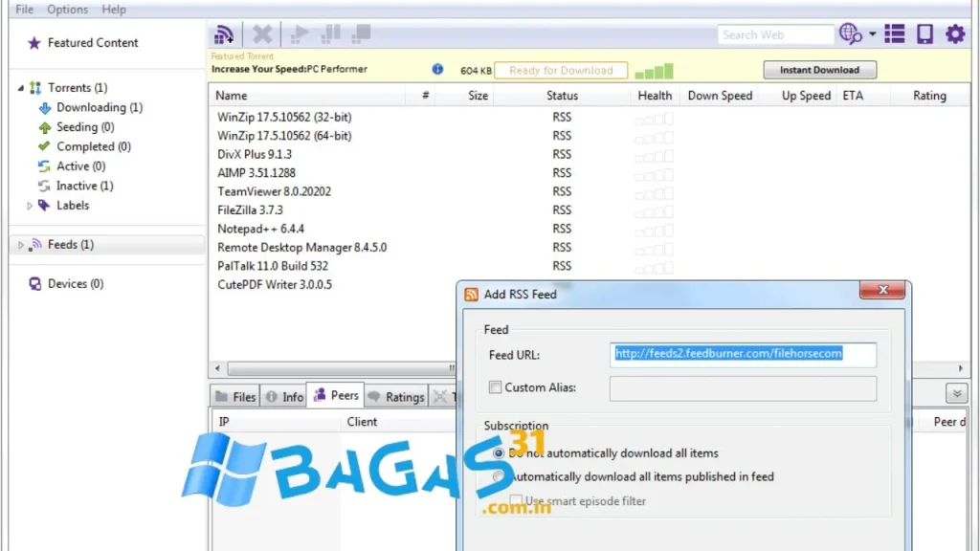Viewport: 980px width, 551px height.
Task: Expand the Feeds tree node
Action: coord(21,245)
